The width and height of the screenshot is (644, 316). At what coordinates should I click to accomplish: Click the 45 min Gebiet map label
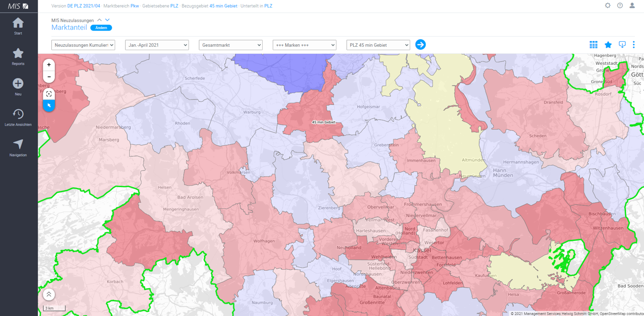point(324,122)
